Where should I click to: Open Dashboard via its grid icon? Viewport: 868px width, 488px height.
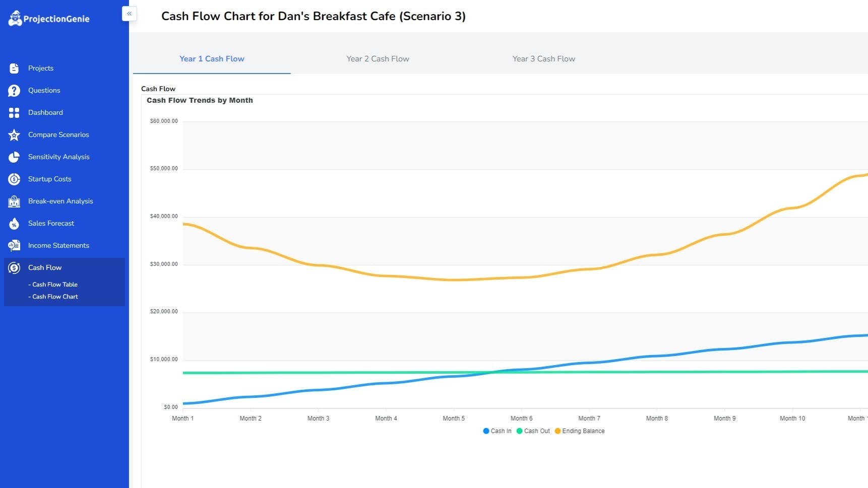pos(14,113)
